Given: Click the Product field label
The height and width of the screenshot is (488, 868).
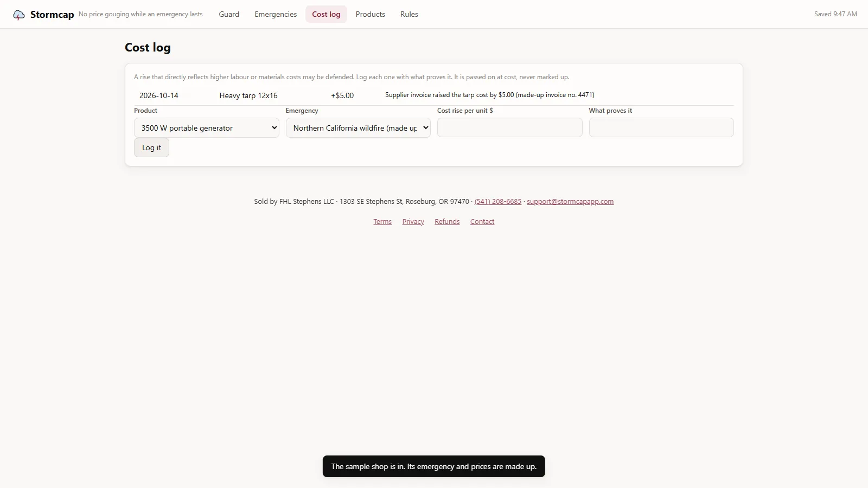Looking at the screenshot, I should pyautogui.click(x=145, y=111).
